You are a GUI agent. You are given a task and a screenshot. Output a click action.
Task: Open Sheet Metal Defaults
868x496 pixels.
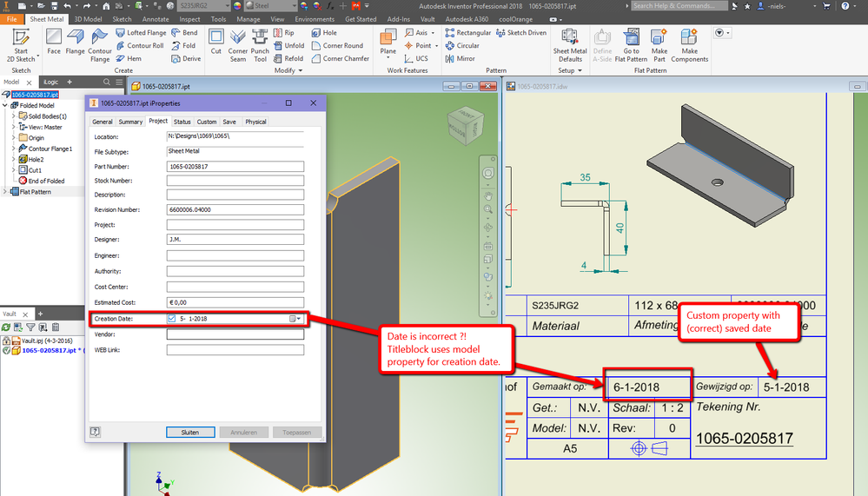click(570, 45)
